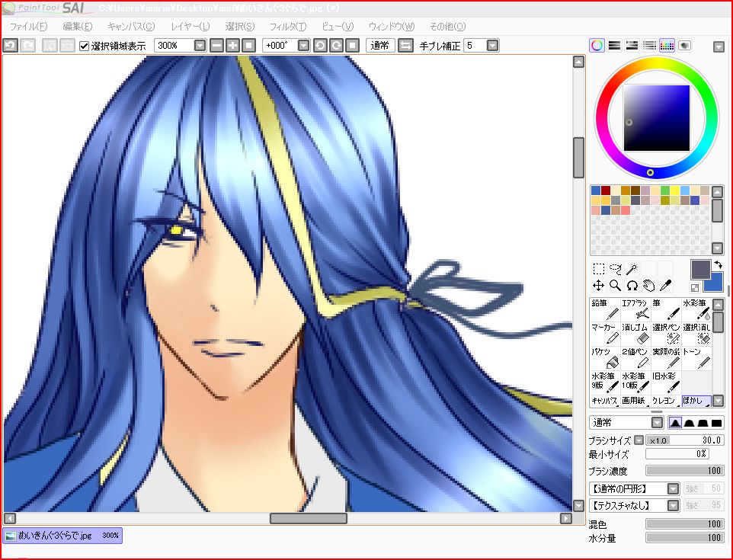Screen dimensions: 733x560
Task: Choose the マーカー marker tool
Action: tap(605, 334)
